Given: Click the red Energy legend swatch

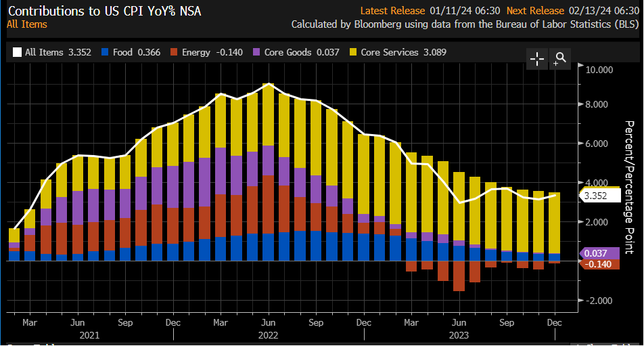Looking at the screenshot, I should (x=174, y=52).
